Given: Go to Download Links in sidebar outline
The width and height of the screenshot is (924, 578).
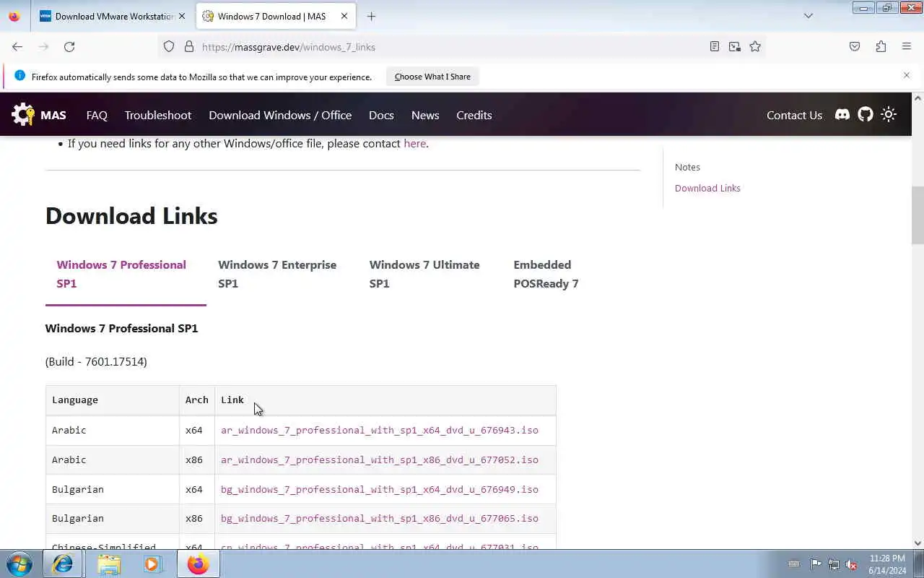Looking at the screenshot, I should (707, 188).
